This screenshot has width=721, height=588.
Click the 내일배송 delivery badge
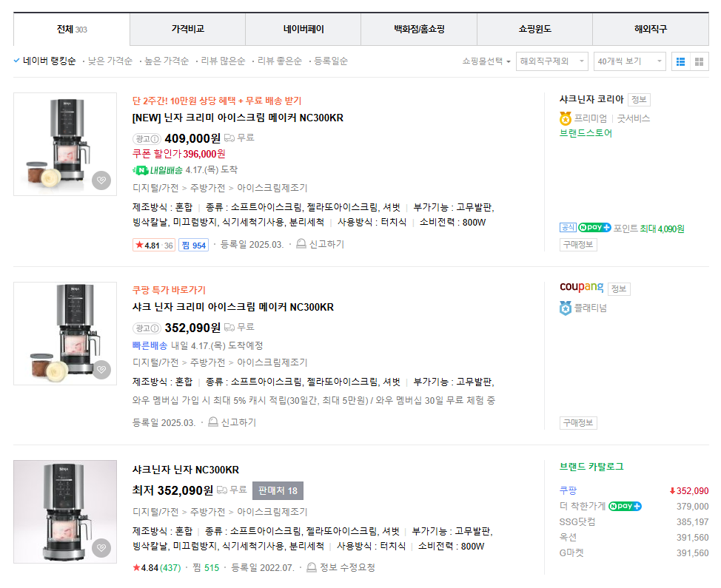[158, 170]
